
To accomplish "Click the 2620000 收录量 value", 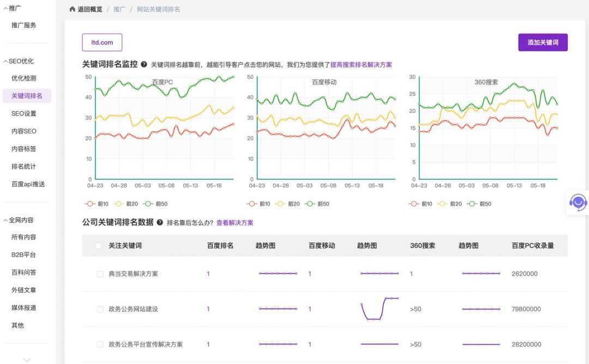I will [x=525, y=274].
